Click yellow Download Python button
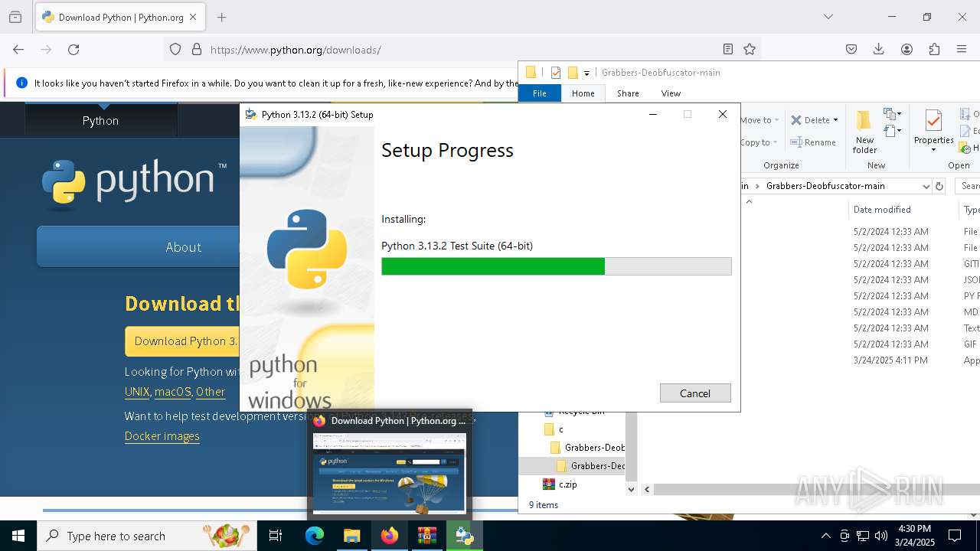Screen dimensions: 980x551 pos(184,341)
